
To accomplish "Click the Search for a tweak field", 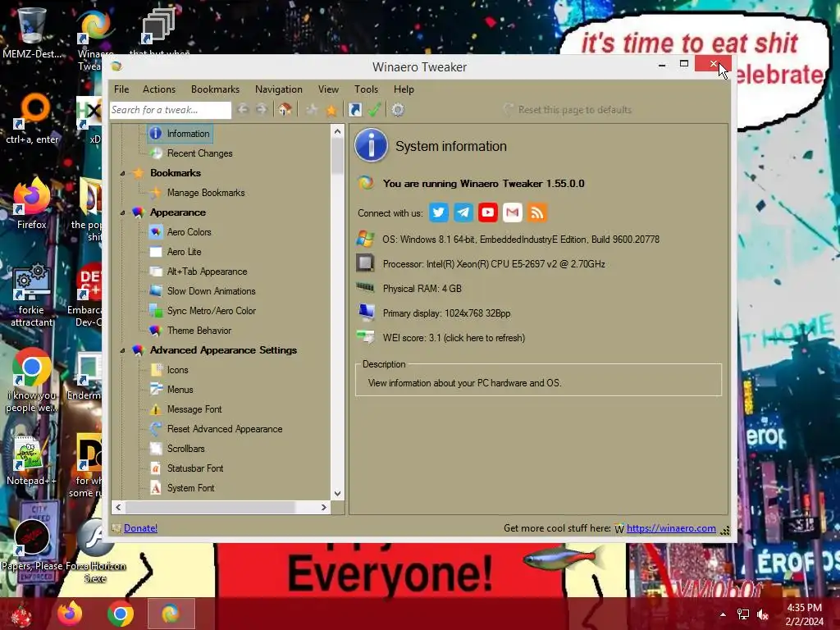I will pyautogui.click(x=171, y=110).
